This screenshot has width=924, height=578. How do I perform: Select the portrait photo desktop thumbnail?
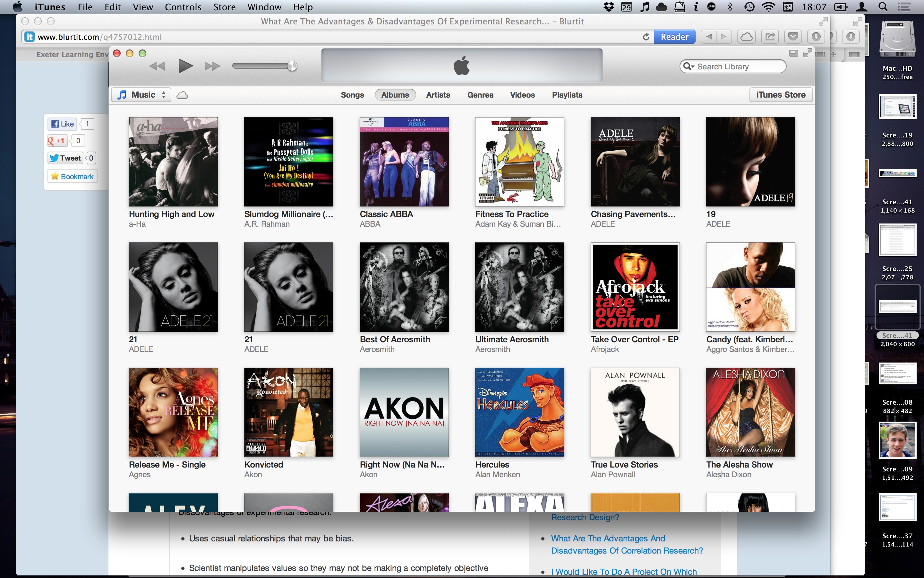(x=897, y=440)
